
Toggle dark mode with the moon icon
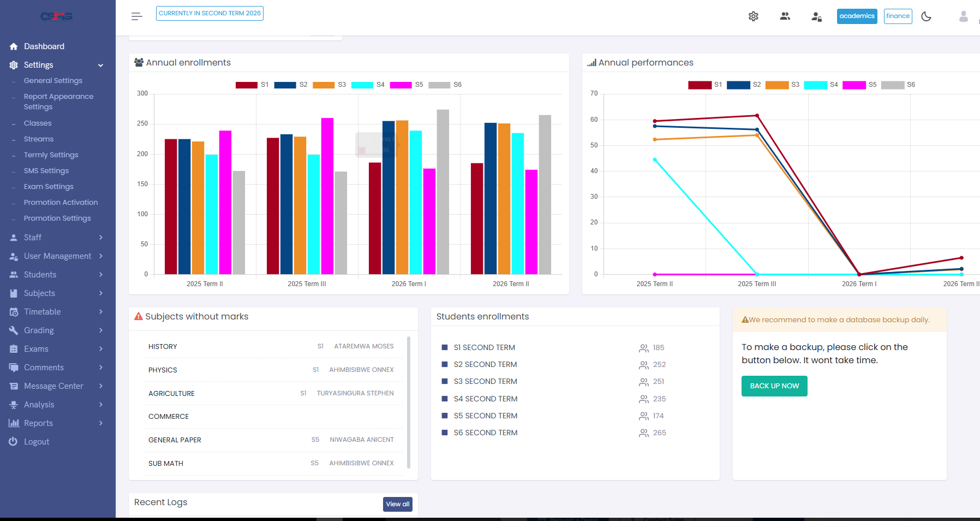pos(926,16)
